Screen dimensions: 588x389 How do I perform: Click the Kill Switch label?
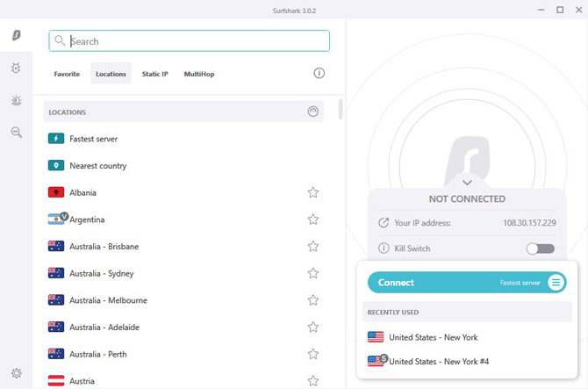click(x=412, y=249)
